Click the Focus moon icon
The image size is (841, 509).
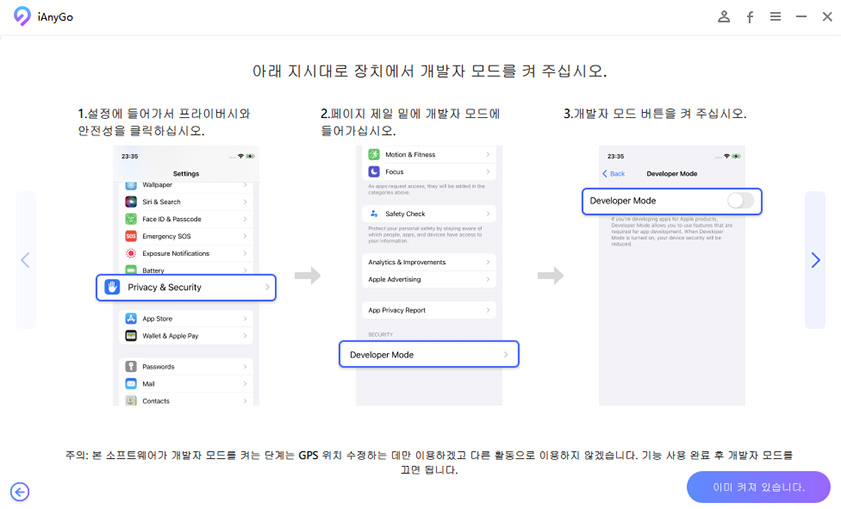(x=374, y=172)
